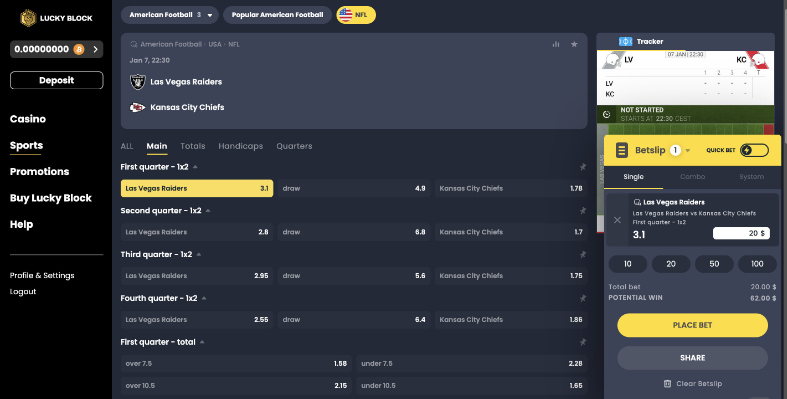Image resolution: width=787 pixels, height=399 pixels.
Task: Click the tracker clock icon
Action: point(606,114)
